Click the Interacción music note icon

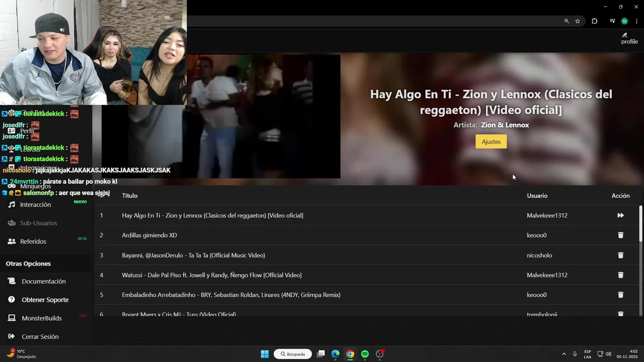[12, 205]
